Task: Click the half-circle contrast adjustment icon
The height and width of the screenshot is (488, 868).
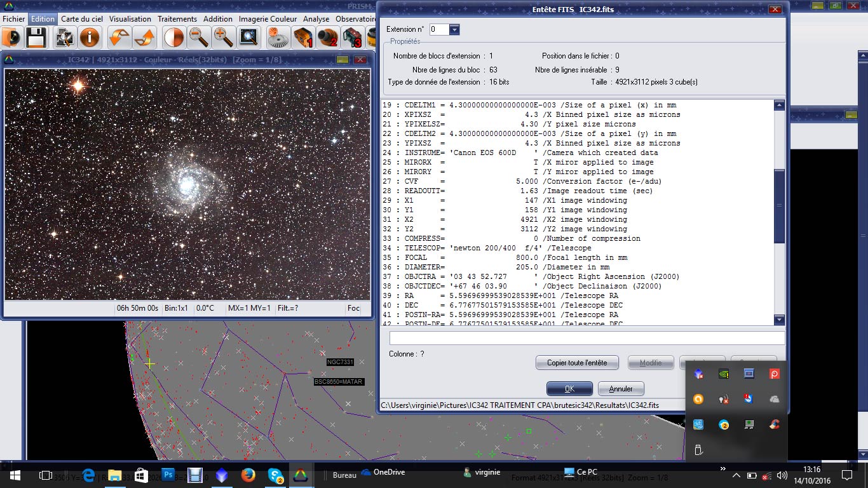Action: pyautogui.click(x=173, y=37)
